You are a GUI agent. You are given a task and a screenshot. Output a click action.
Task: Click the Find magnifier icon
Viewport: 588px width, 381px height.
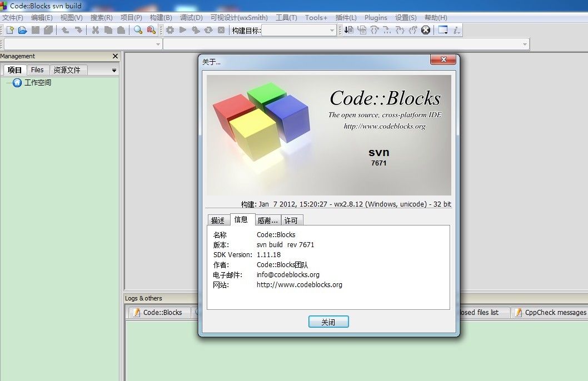[138, 30]
